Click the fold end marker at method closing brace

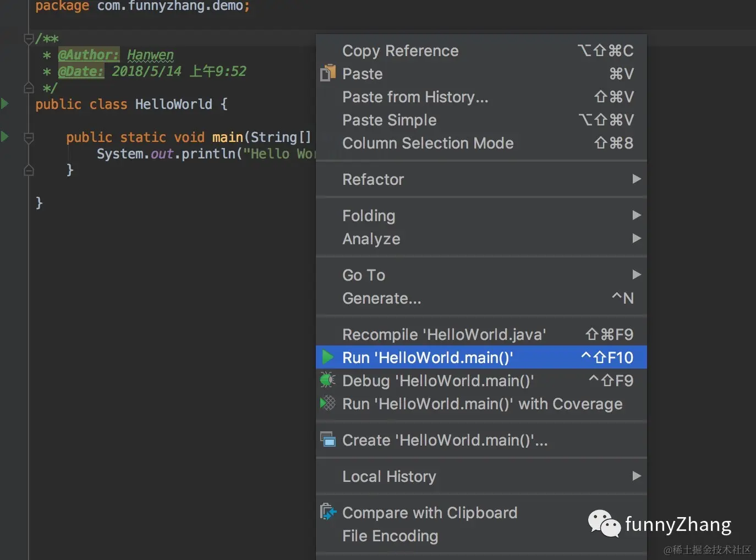click(x=29, y=170)
